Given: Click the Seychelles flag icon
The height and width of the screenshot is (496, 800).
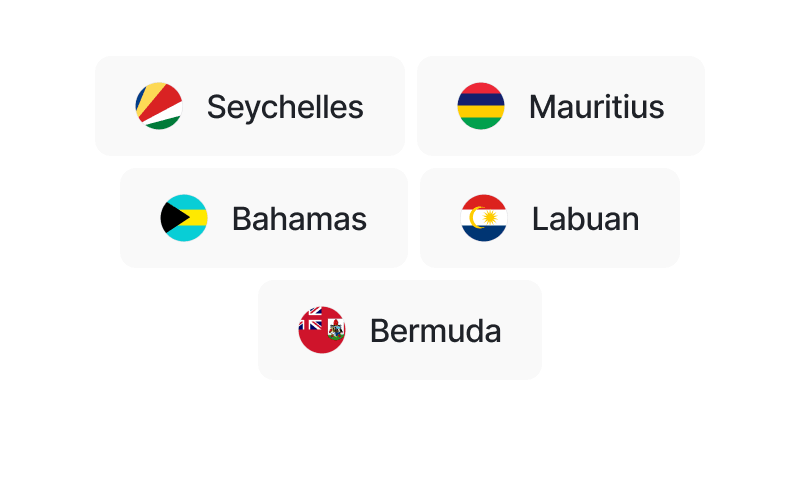Looking at the screenshot, I should (159, 106).
